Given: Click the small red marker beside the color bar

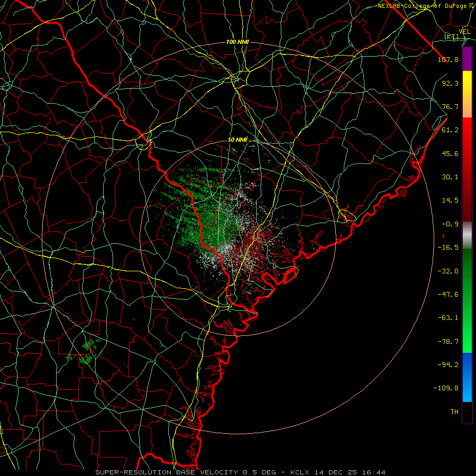Looking at the screenshot, I should click(x=444, y=236).
